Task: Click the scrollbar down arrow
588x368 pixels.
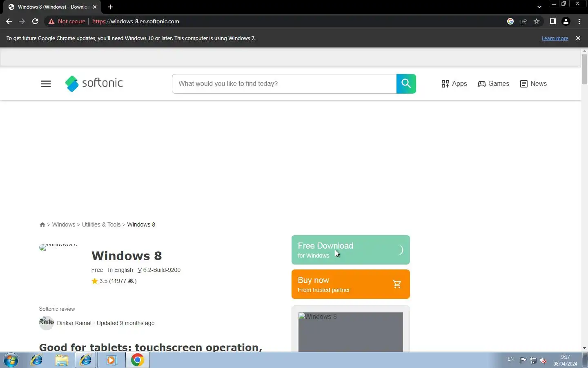Action: point(584,348)
